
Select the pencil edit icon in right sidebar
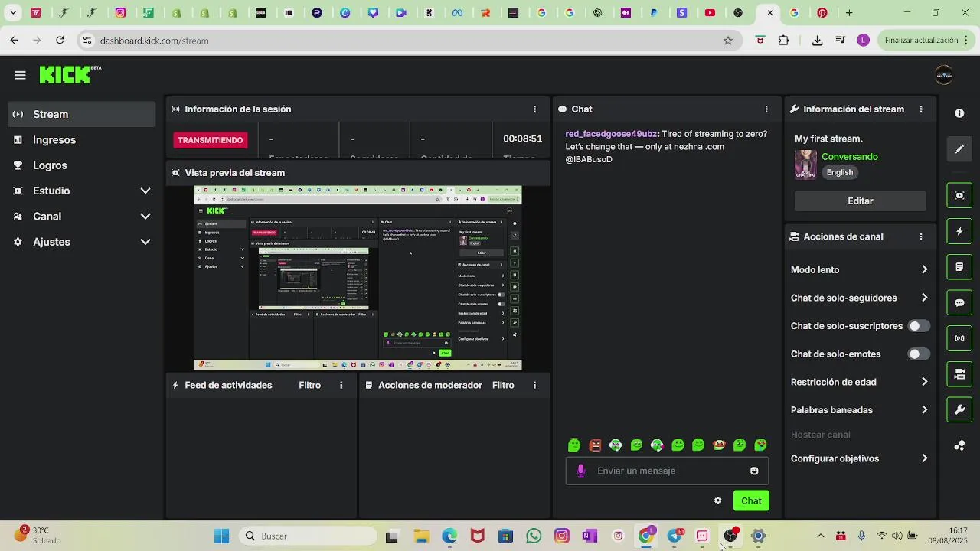(959, 149)
